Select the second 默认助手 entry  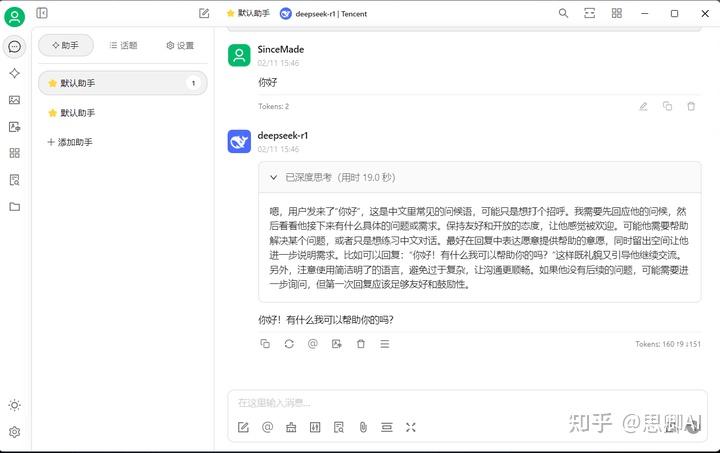[x=123, y=113]
